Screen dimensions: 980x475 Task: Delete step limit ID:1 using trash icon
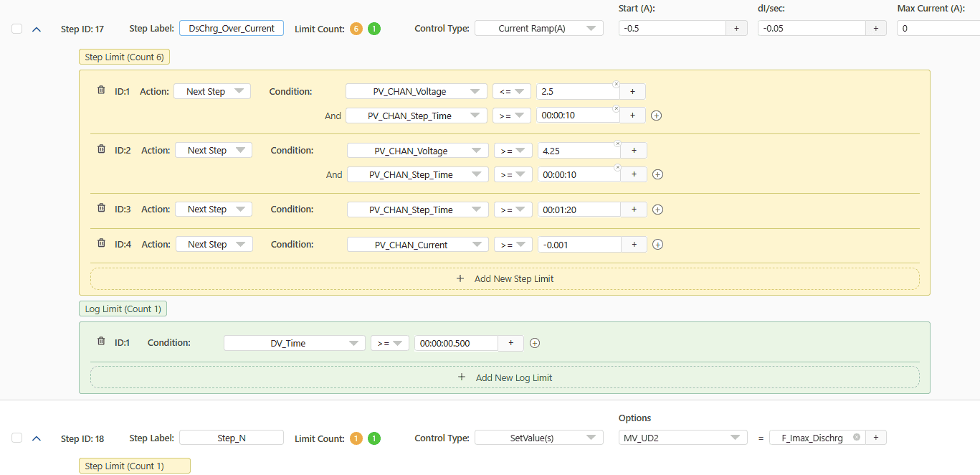101,90
